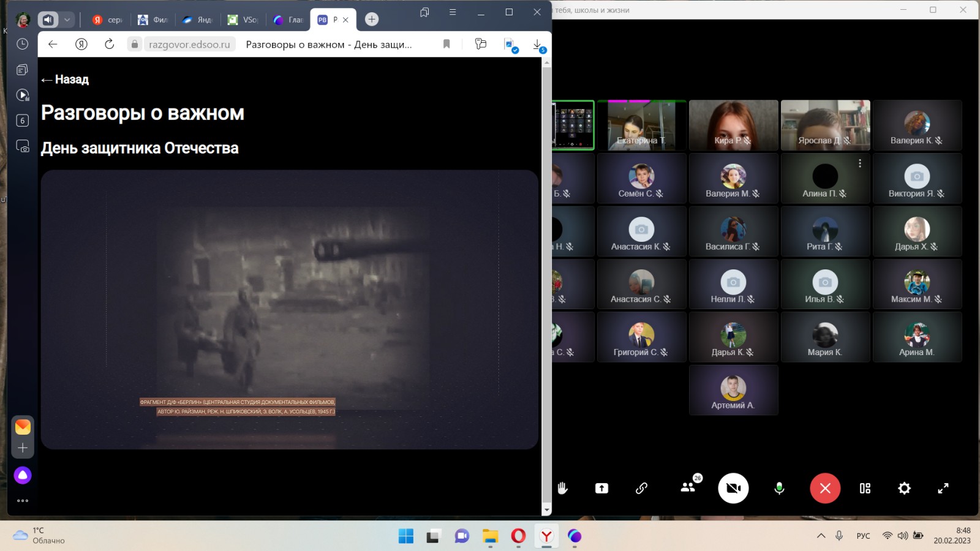Viewport: 980px width, 551px height.
Task: Open the sidebar tab counter showing 6
Action: coord(22,121)
